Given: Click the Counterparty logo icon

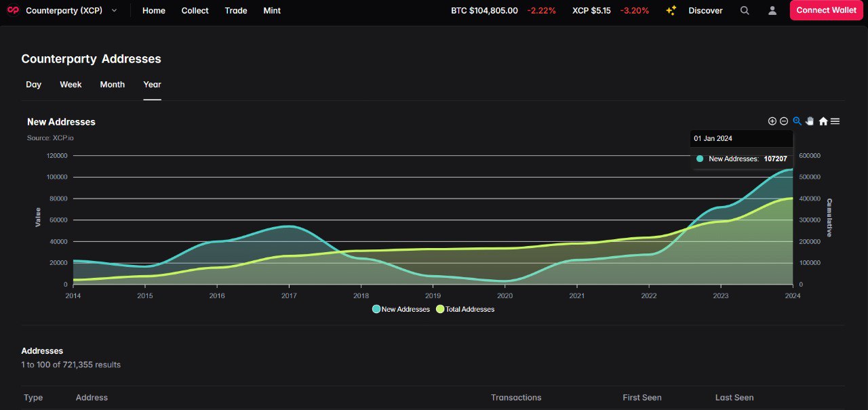Looking at the screenshot, I should pyautogui.click(x=13, y=11).
